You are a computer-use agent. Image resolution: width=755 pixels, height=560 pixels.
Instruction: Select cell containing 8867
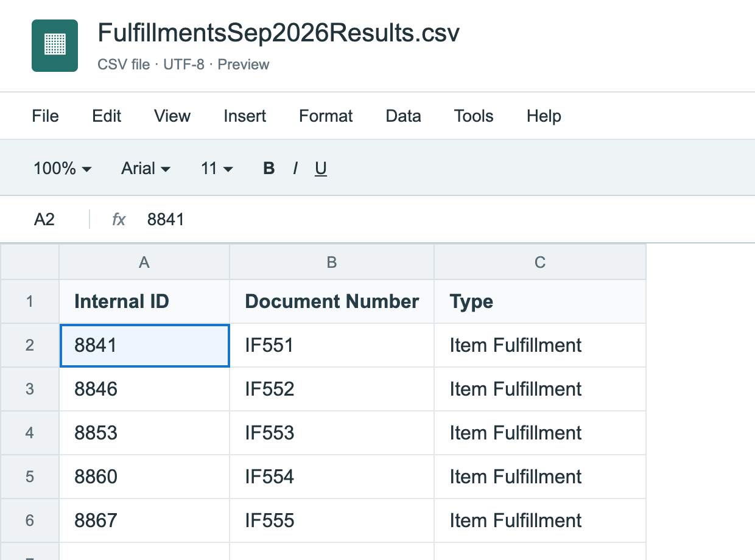pos(144,520)
